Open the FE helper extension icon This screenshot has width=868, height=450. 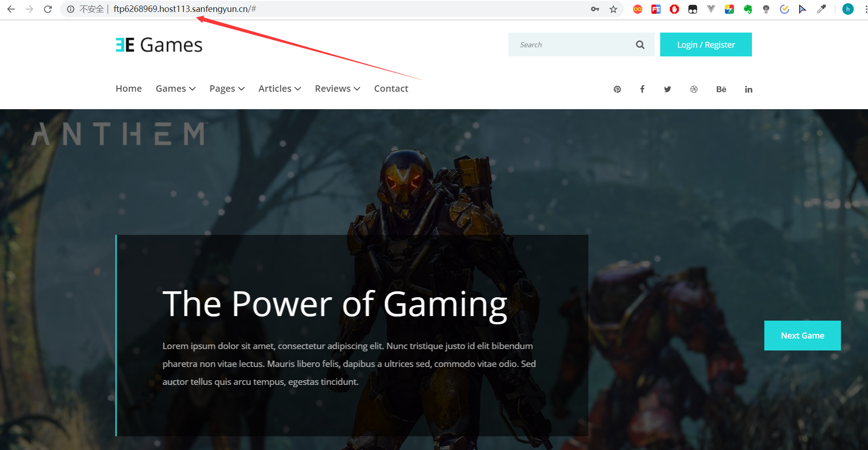pos(656,9)
